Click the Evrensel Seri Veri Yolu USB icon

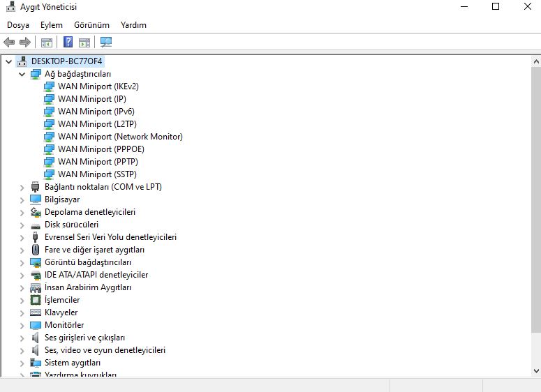pyautogui.click(x=35, y=237)
